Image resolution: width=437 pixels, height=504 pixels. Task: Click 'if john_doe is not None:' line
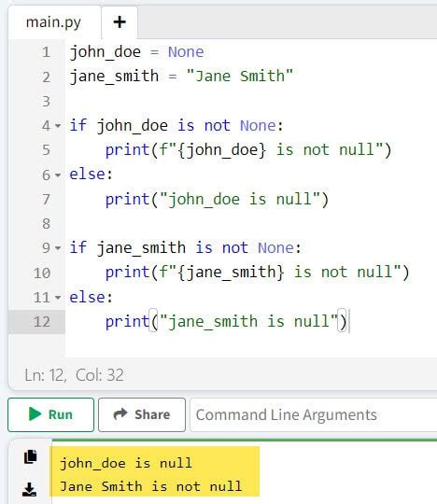click(x=176, y=126)
